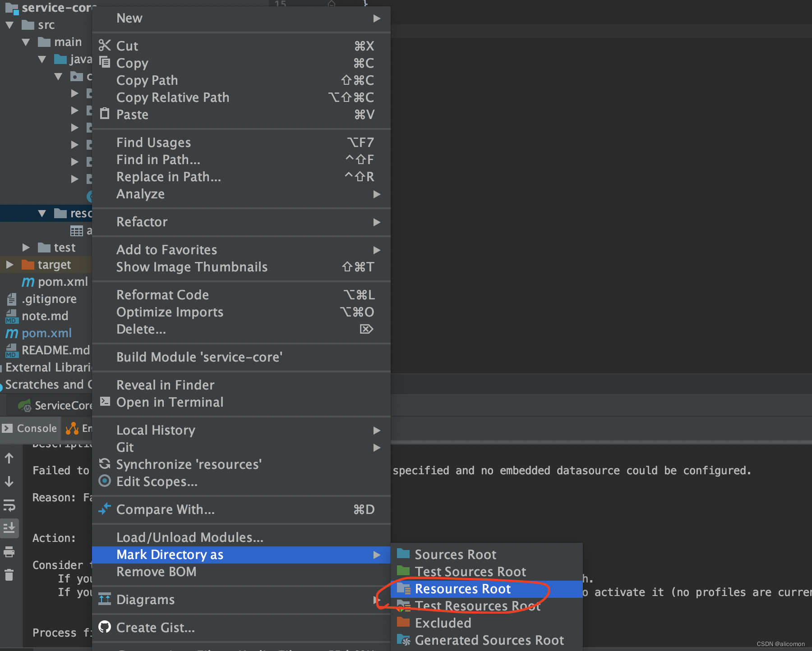Select the blue root pom.xml file
Screen dimensions: 812x651
pos(46,333)
